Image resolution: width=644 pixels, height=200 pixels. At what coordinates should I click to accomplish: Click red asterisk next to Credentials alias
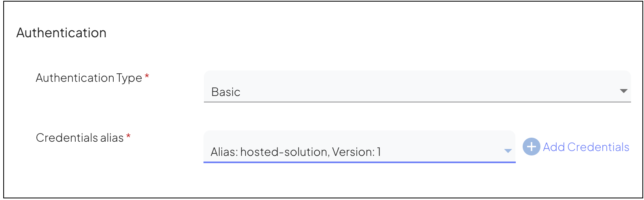[128, 137]
